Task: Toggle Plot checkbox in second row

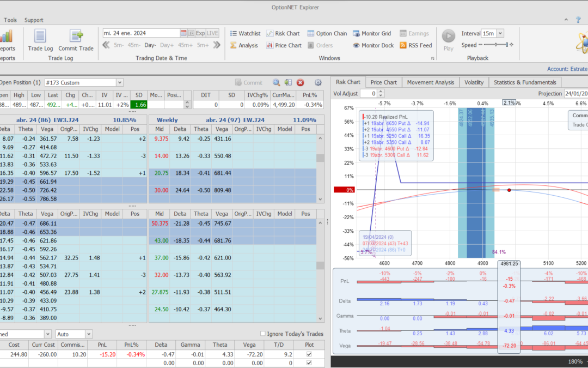Action: [x=309, y=362]
